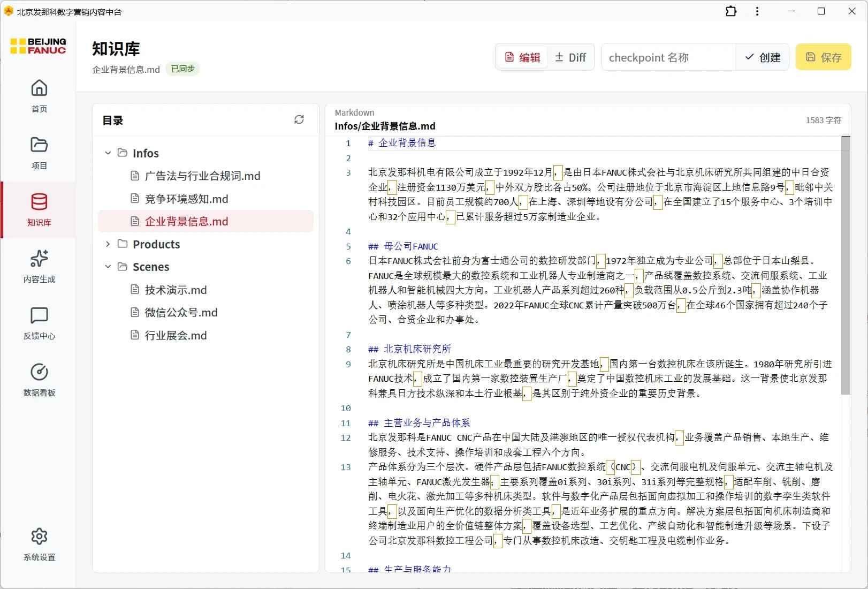
Task: Open 行业展会.md file
Action: click(205, 335)
